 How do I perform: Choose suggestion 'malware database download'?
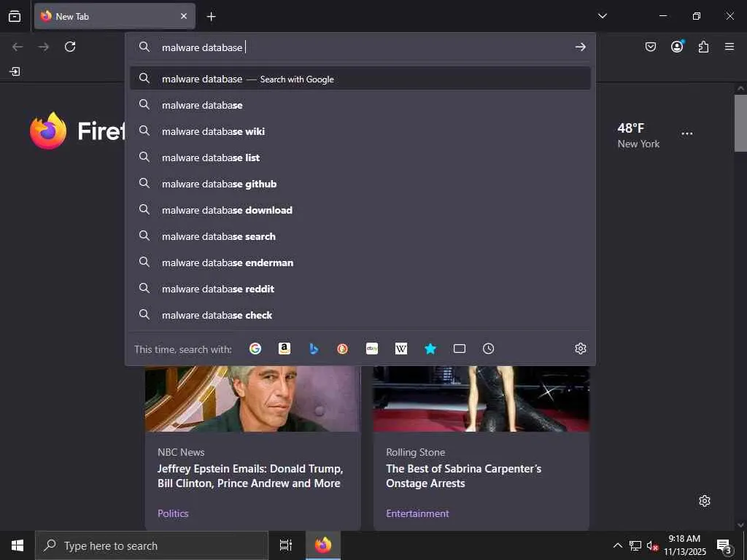[360, 209]
